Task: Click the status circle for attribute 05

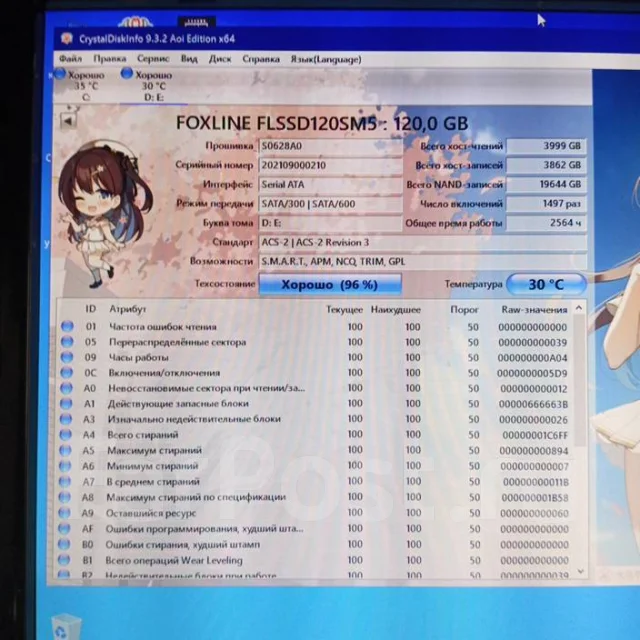Action: 67,342
